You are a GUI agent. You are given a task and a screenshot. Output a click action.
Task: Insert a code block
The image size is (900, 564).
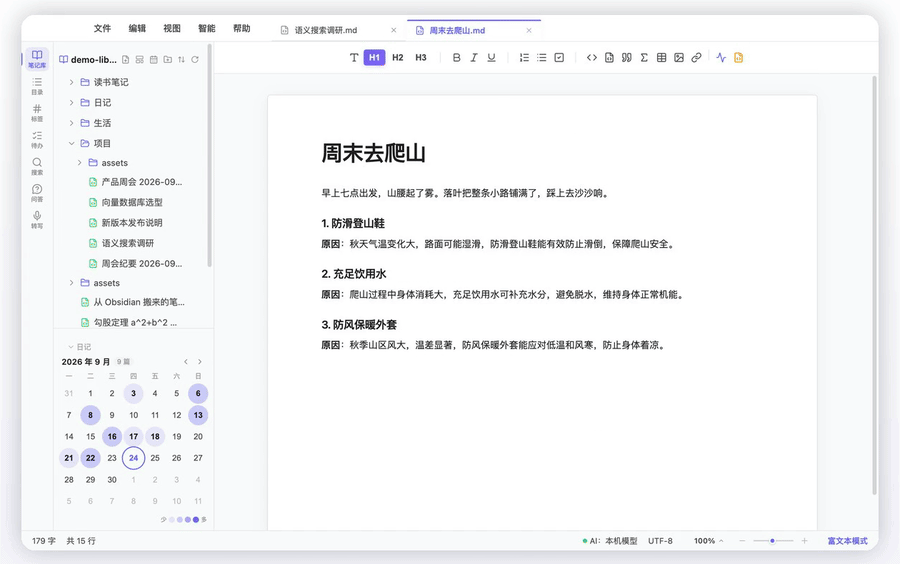click(x=609, y=57)
